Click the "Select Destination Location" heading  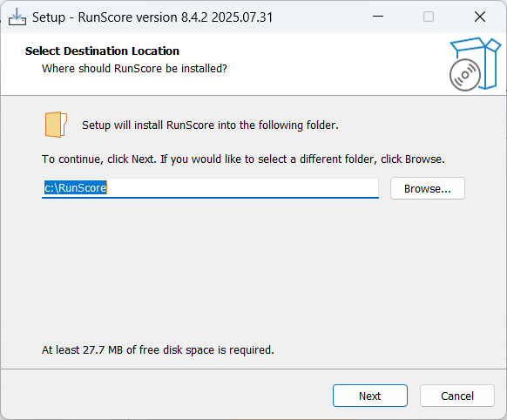pyautogui.click(x=102, y=51)
